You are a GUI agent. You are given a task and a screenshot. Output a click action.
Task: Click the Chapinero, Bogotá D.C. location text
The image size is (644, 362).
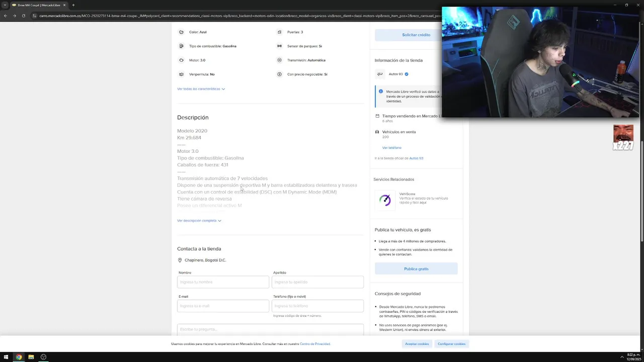tap(205, 260)
